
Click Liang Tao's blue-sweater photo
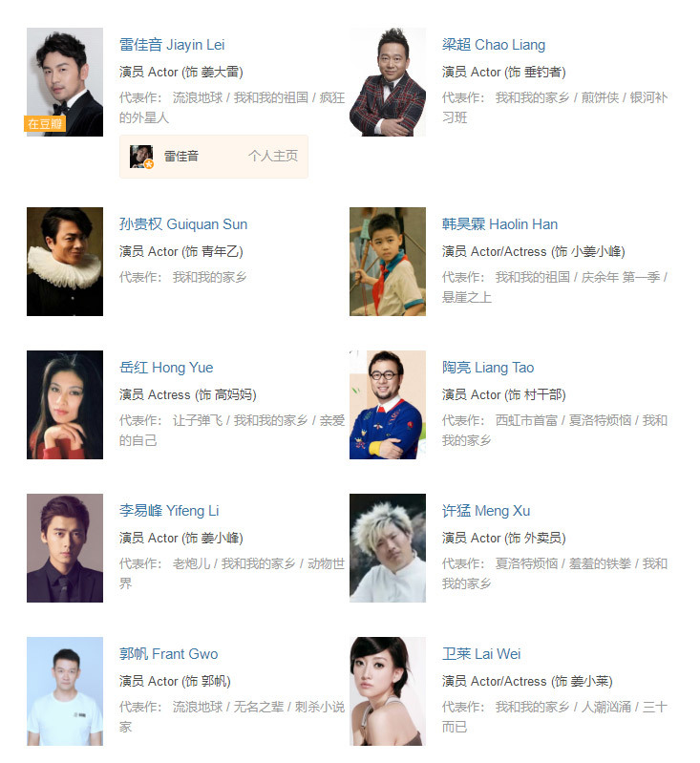click(388, 404)
